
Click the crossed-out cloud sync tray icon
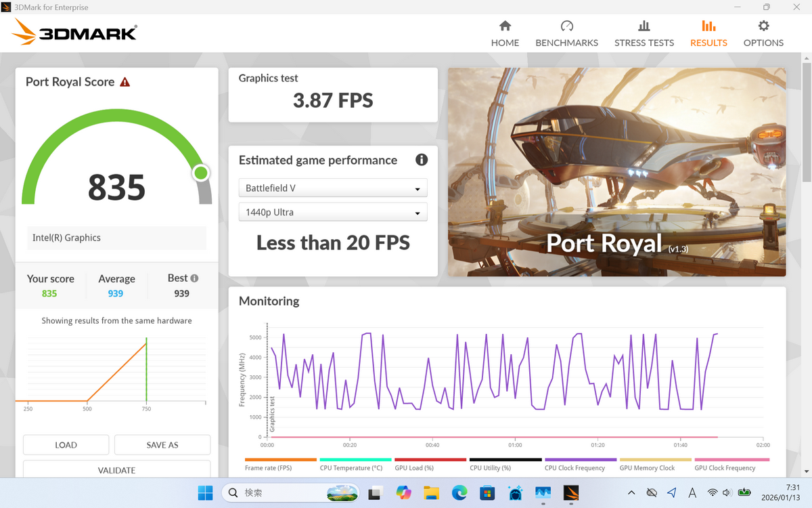(x=652, y=493)
